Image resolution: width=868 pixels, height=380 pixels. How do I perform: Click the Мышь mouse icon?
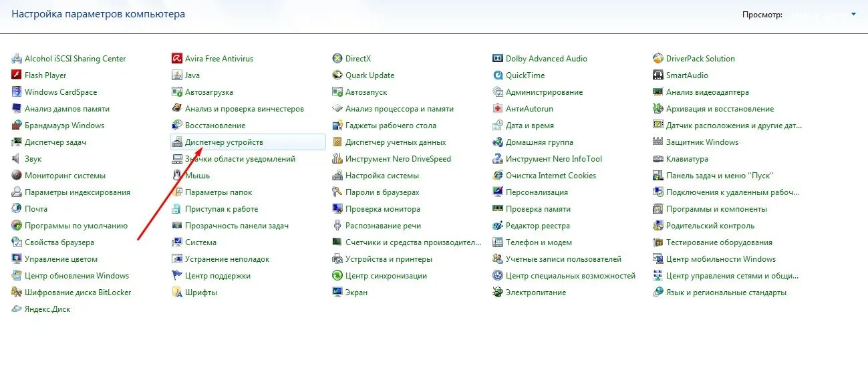(x=177, y=176)
